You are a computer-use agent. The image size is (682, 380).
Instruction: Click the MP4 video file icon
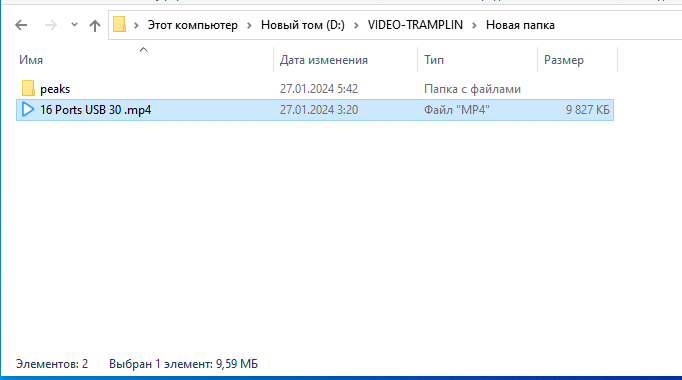point(28,110)
